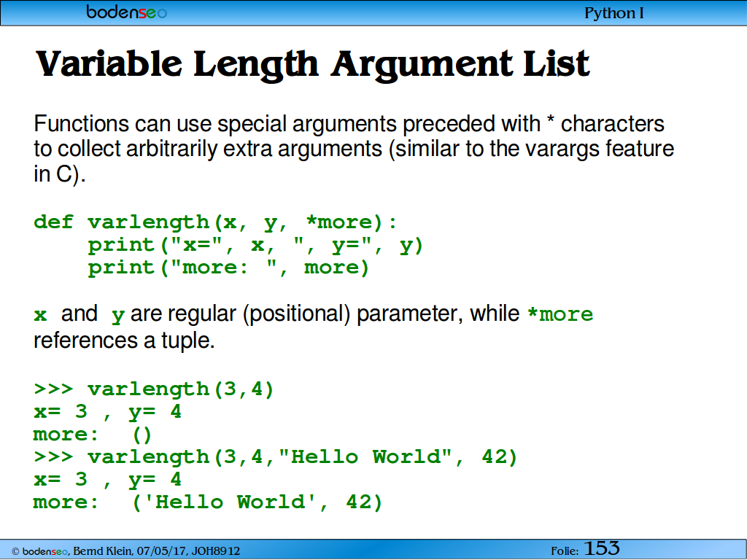Click the text 'in C).'
Viewport: 747px width, 560px height.
pos(60,174)
